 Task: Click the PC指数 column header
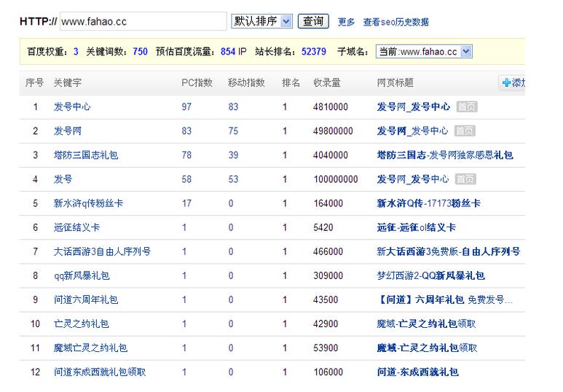click(197, 82)
